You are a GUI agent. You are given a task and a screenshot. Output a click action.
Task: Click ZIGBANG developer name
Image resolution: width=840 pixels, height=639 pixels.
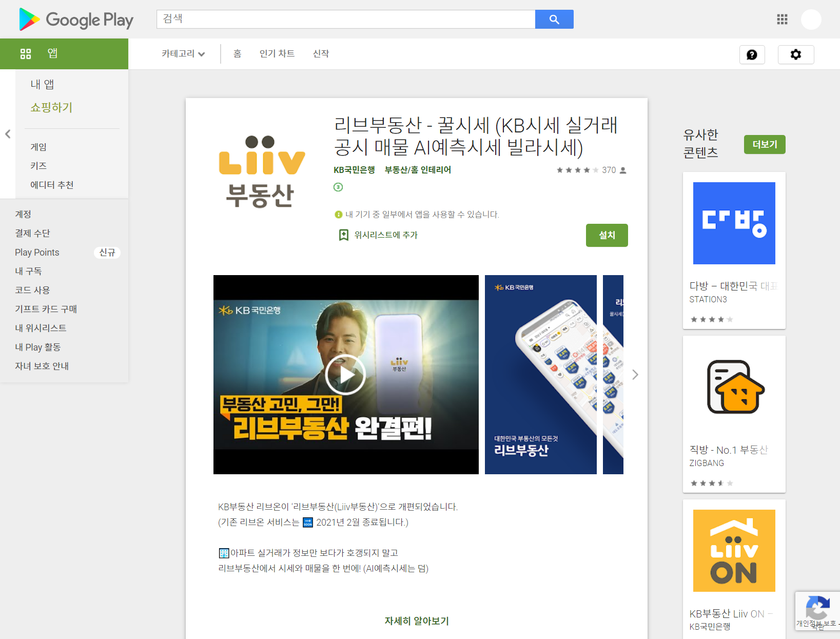pos(707,463)
